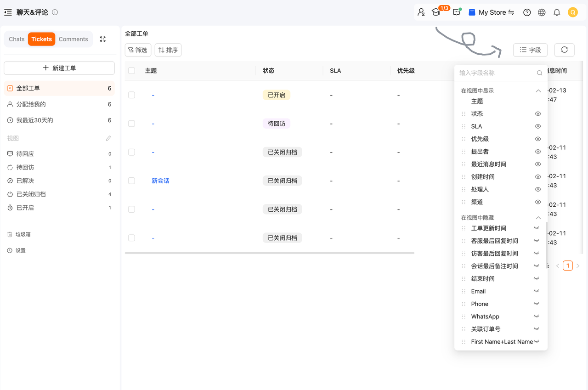Collapse the 在视图中显示 section

538,91
